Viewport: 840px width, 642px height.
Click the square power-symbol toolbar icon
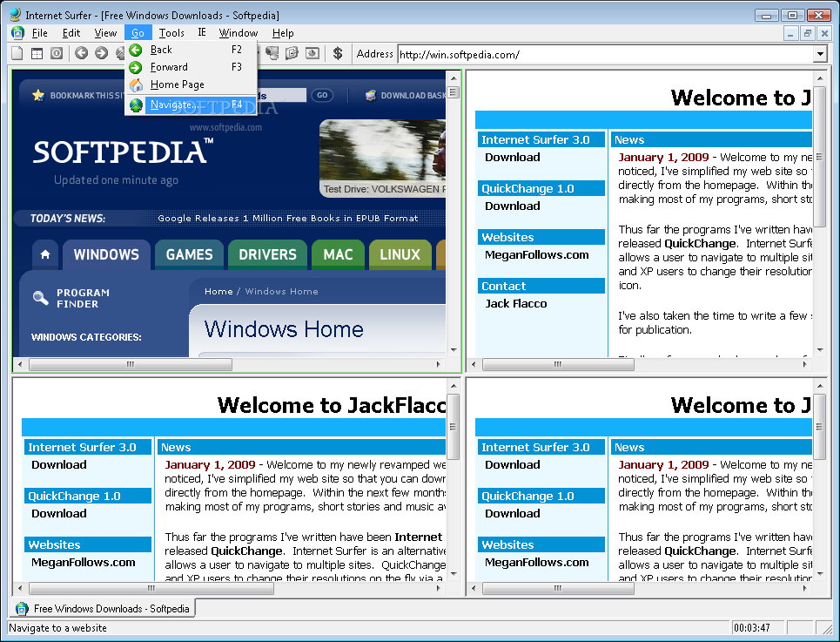tap(57, 53)
